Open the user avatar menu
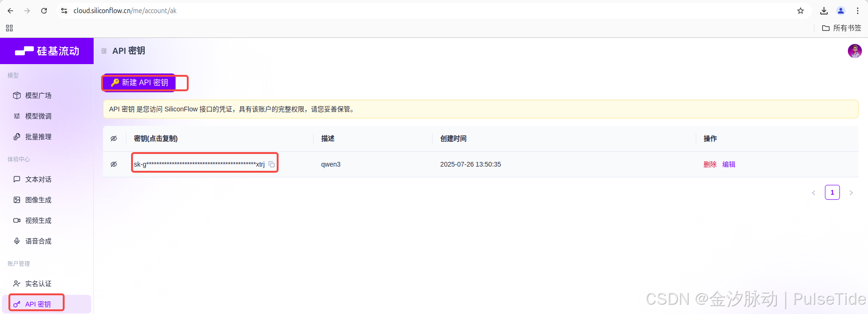 point(855,51)
